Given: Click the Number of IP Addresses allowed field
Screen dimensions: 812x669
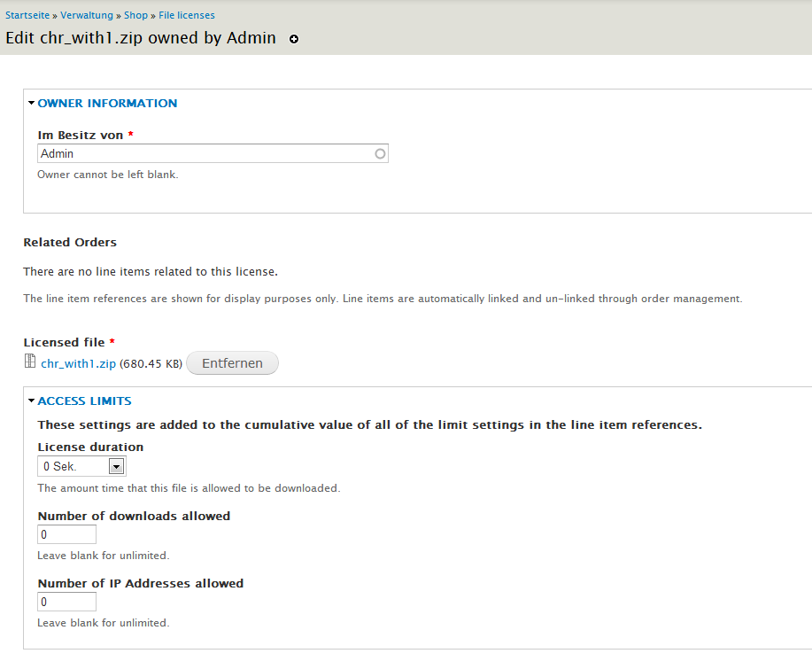Looking at the screenshot, I should coord(66,602).
